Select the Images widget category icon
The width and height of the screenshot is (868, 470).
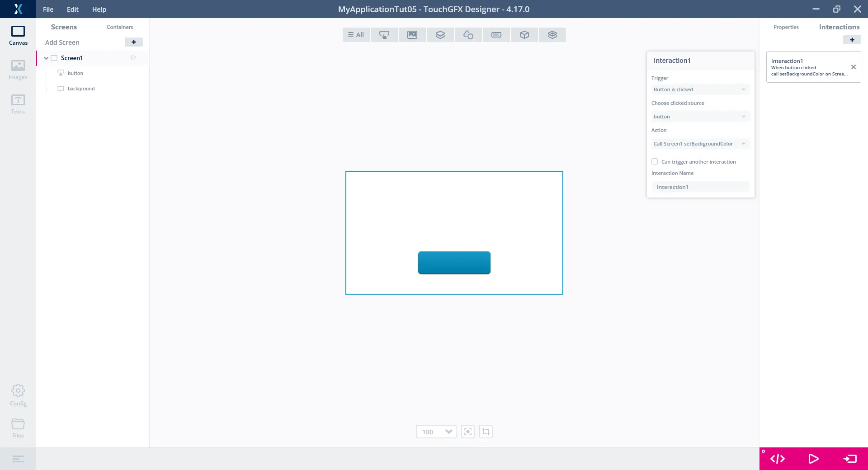[x=412, y=35]
